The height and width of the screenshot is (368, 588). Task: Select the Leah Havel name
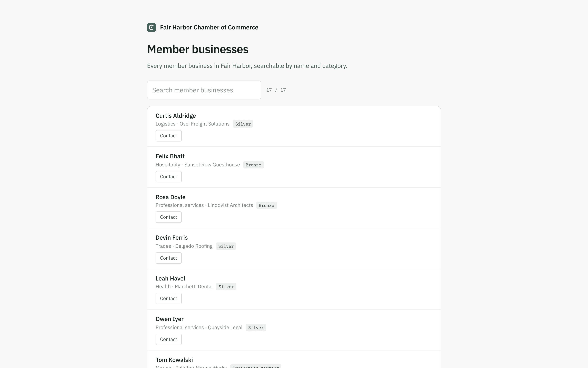[170, 278]
